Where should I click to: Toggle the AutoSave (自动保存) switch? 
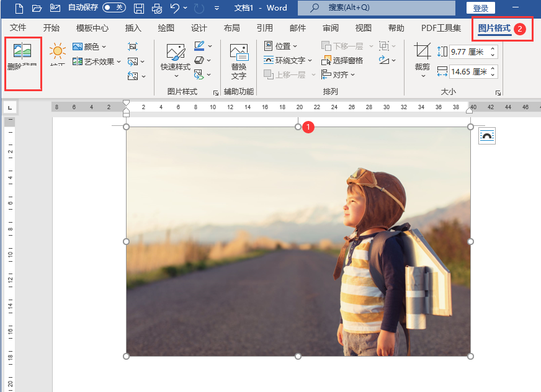(114, 8)
